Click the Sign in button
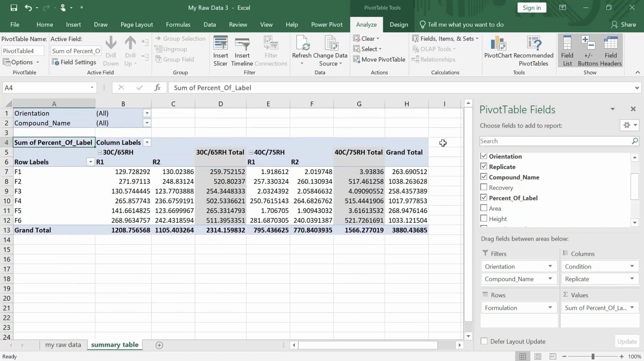644x361 pixels. click(x=531, y=8)
